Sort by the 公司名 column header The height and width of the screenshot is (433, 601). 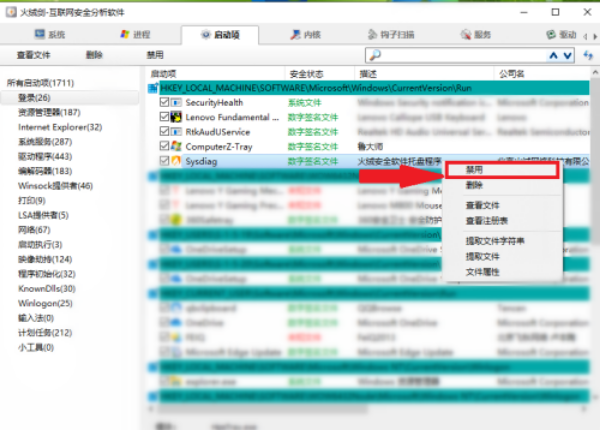[x=512, y=74]
